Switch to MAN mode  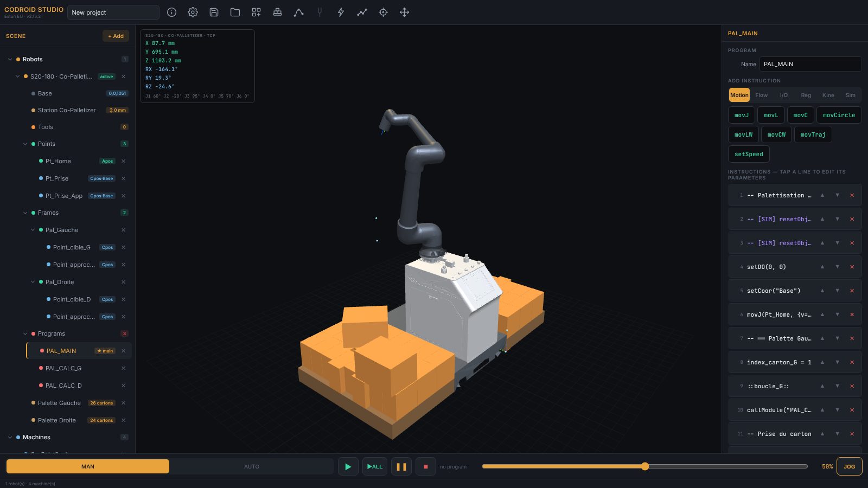[x=88, y=466]
